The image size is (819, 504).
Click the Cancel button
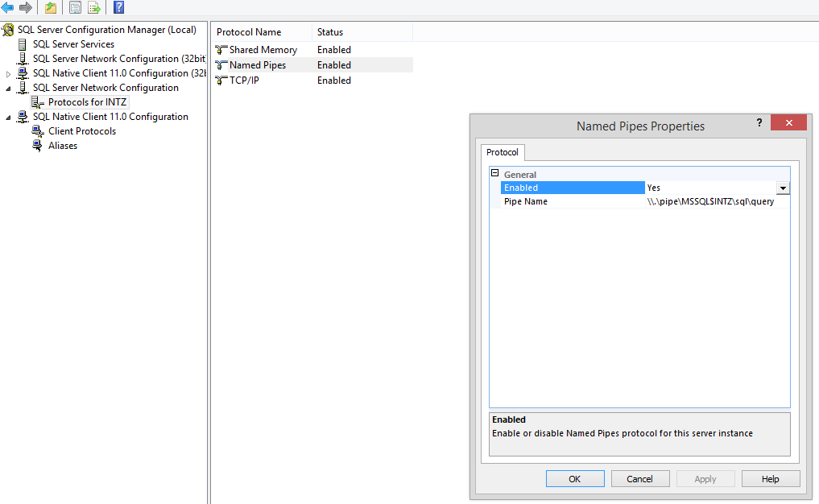[x=640, y=479]
